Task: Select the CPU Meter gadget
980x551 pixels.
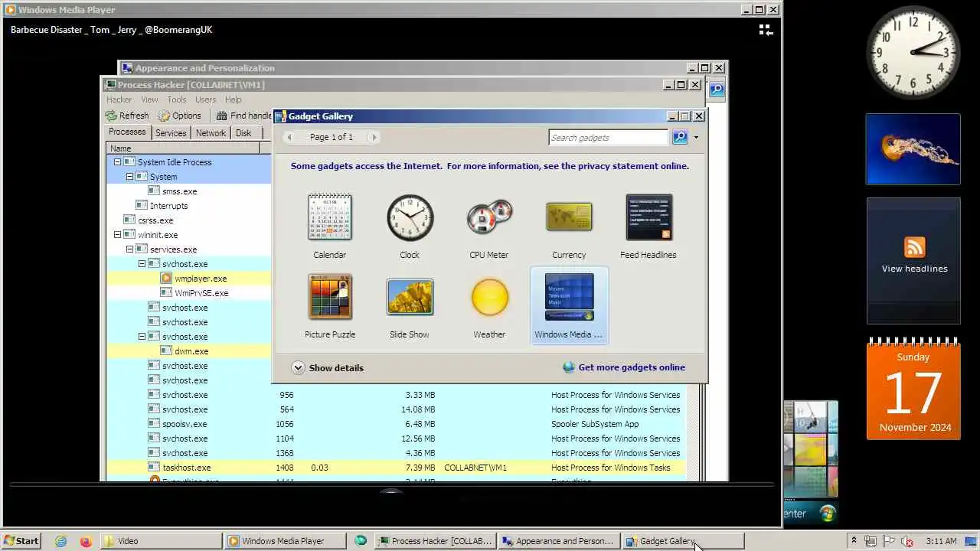Action: [489, 226]
